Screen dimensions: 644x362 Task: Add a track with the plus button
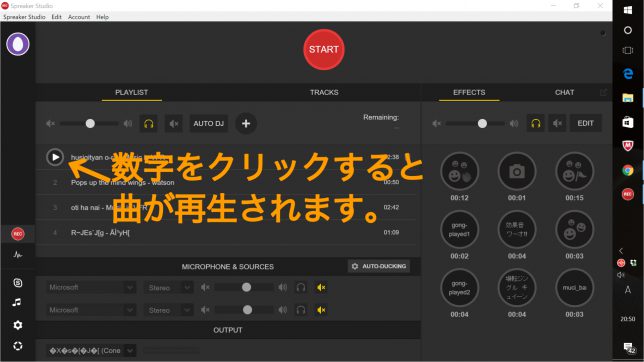pyautogui.click(x=246, y=123)
